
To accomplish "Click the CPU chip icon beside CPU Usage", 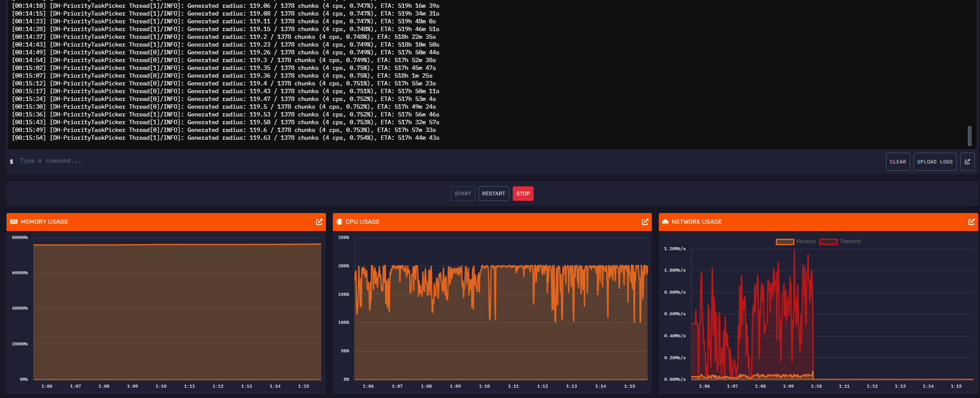I will (339, 222).
